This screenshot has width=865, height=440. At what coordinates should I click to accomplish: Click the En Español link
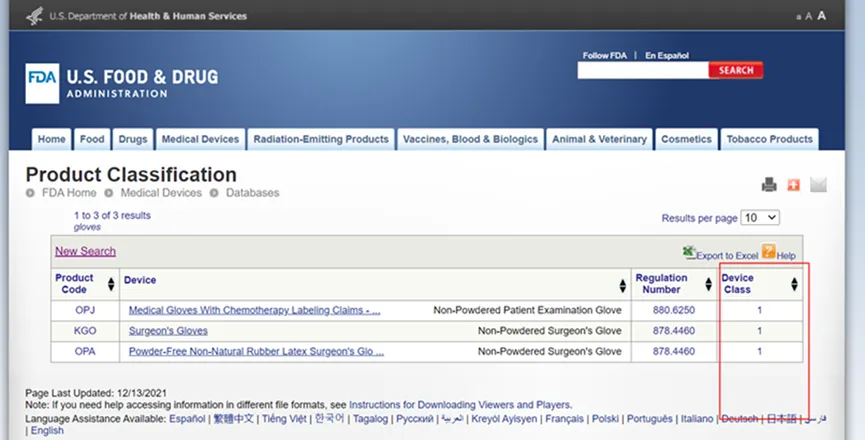[667, 55]
